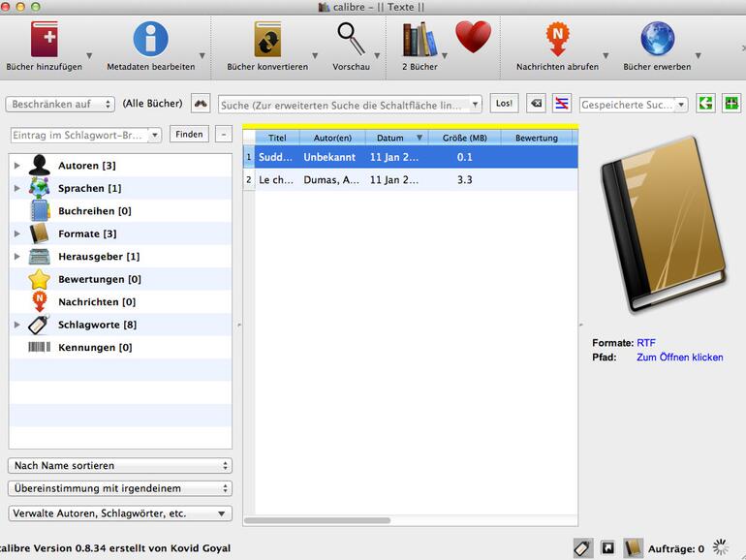This screenshot has height=560, width=746.
Task: Open Nach Name sortieren dropdown
Action: tap(120, 465)
